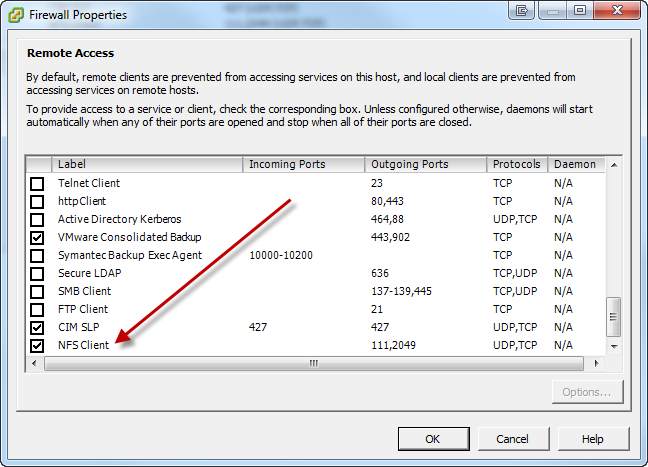The height and width of the screenshot is (467, 648).
Task: Click the horizontal scrollbar right arrow
Action: click(x=596, y=364)
